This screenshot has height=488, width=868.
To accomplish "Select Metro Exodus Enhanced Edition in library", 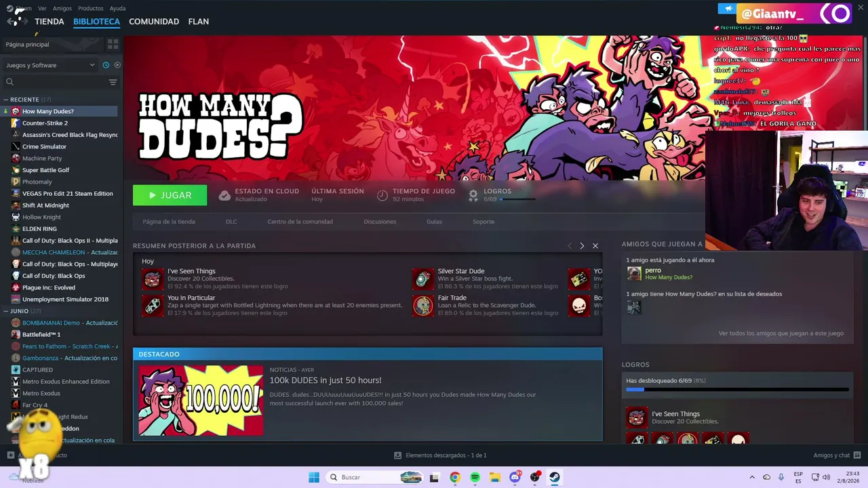I will click(x=66, y=382).
